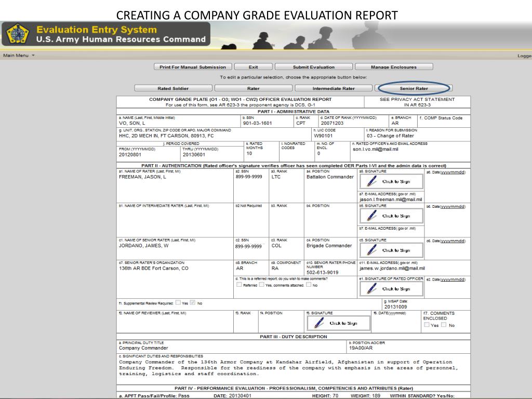Open the Main Menu dropdown
This screenshot has width=532, height=399.
pyautogui.click(x=19, y=55)
